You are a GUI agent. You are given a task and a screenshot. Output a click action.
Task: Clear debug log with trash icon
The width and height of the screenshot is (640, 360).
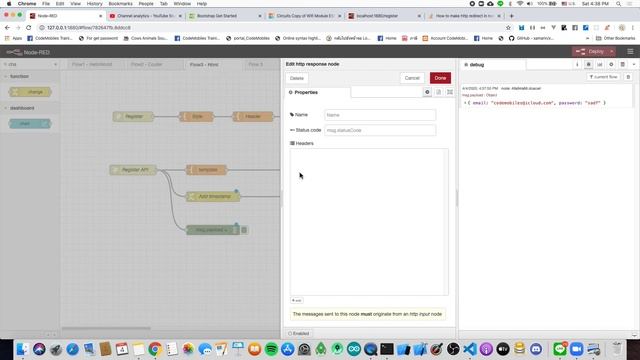(x=628, y=77)
